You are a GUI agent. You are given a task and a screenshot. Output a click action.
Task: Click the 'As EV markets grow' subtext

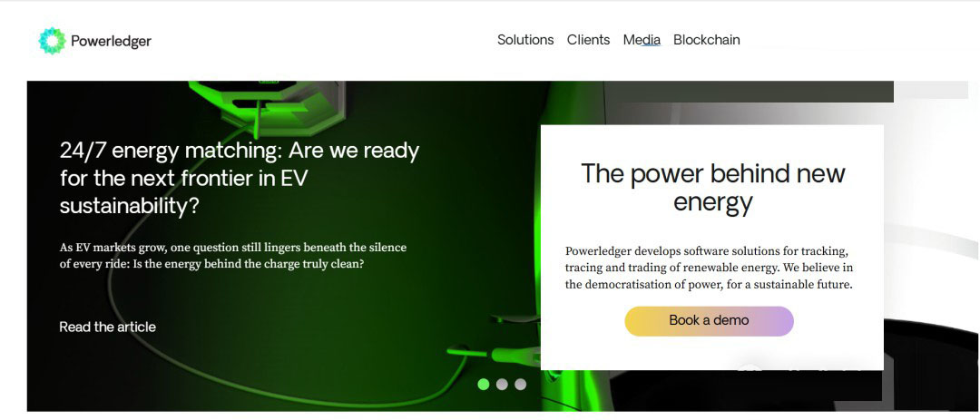pyautogui.click(x=233, y=256)
